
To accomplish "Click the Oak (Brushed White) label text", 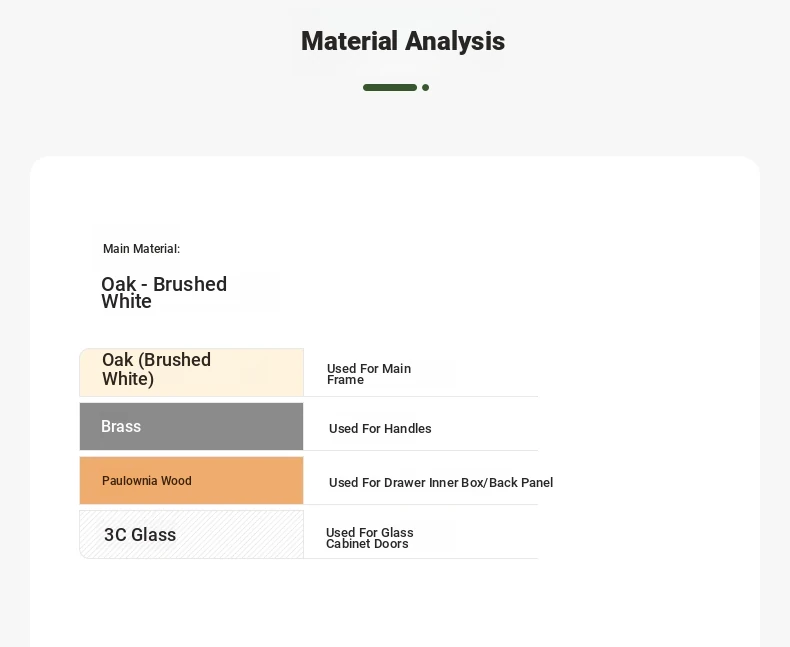I will pyautogui.click(x=156, y=369).
